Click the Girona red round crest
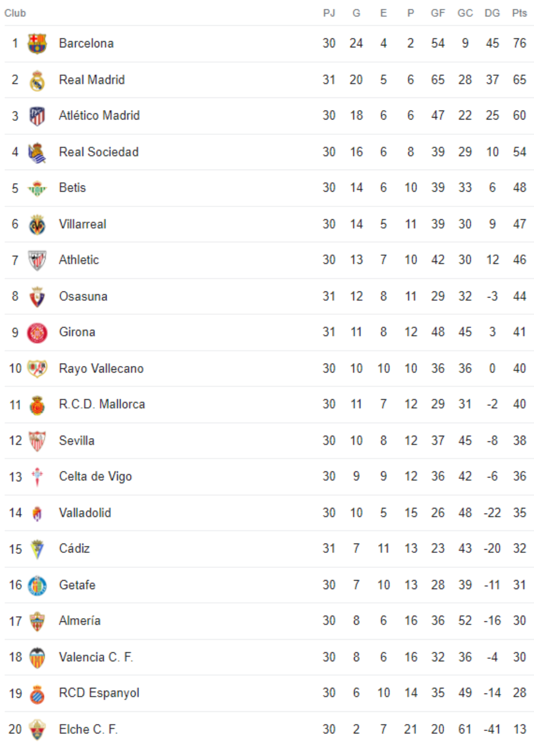The width and height of the screenshot is (534, 756). 37,333
